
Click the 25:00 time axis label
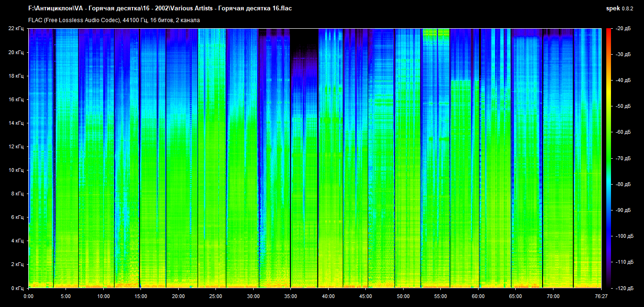[x=215, y=297]
